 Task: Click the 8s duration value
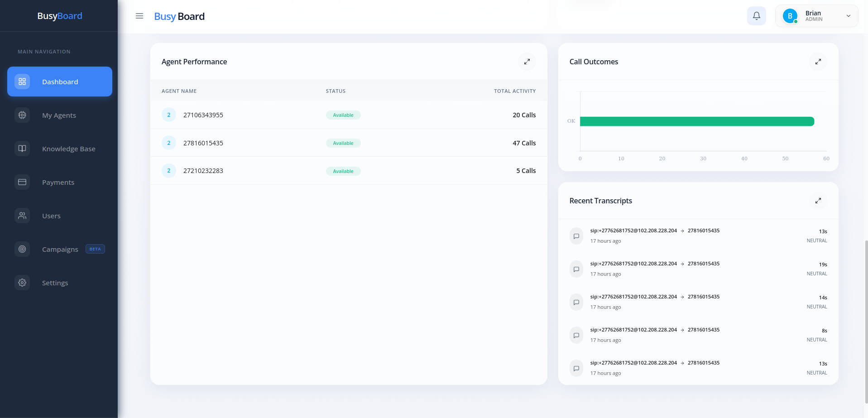[x=825, y=331]
